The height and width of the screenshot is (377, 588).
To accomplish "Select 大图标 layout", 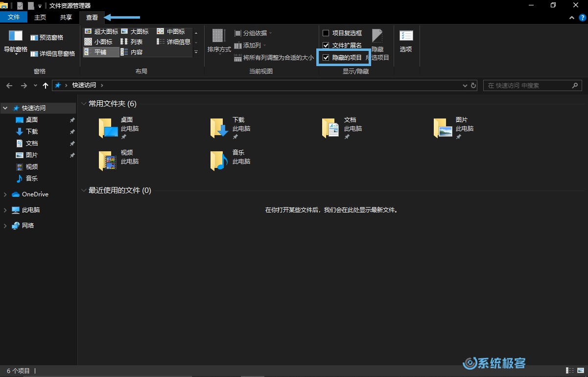I will (135, 31).
